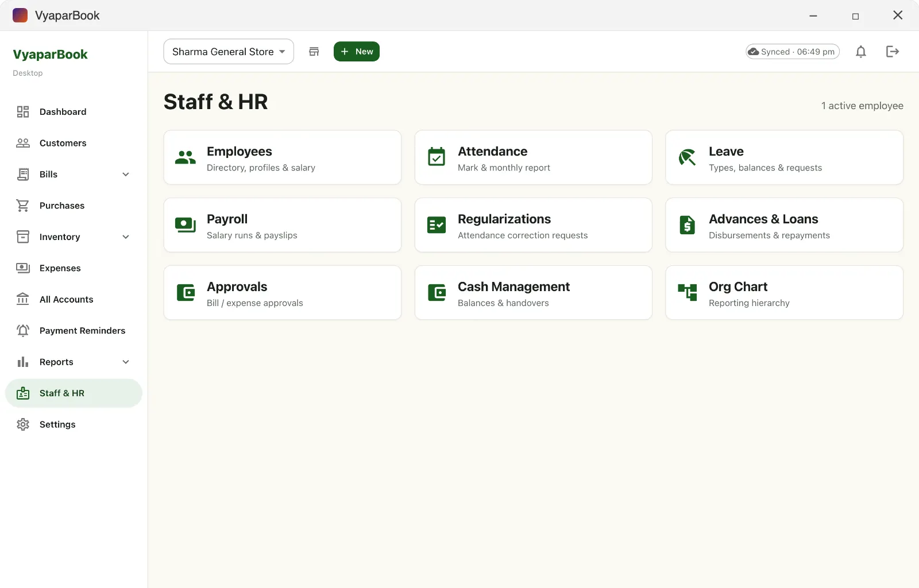Click the Regularizations checklist icon

(x=437, y=225)
